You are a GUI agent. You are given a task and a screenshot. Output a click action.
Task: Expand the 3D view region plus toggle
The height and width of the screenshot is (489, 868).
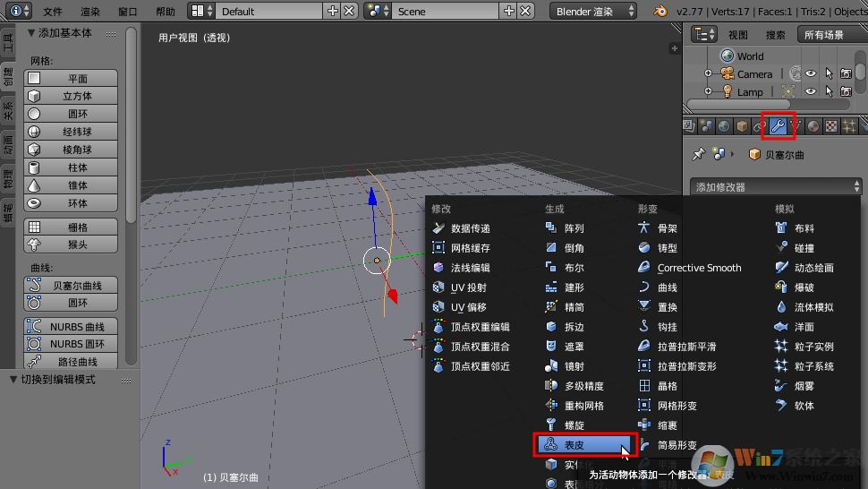click(674, 48)
